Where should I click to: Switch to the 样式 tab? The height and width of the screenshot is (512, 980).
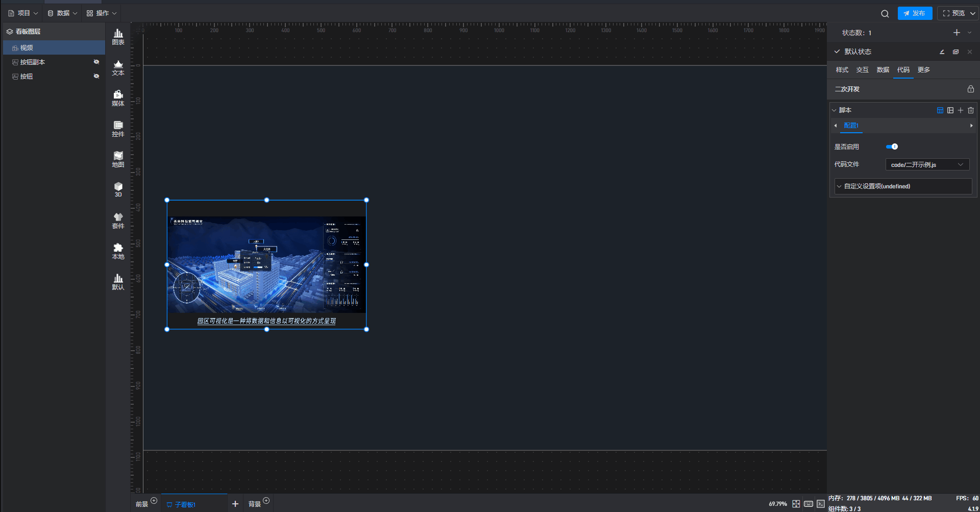click(842, 70)
